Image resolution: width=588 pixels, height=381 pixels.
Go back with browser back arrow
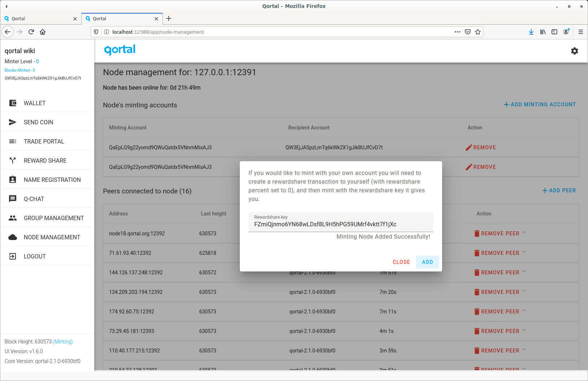point(8,32)
